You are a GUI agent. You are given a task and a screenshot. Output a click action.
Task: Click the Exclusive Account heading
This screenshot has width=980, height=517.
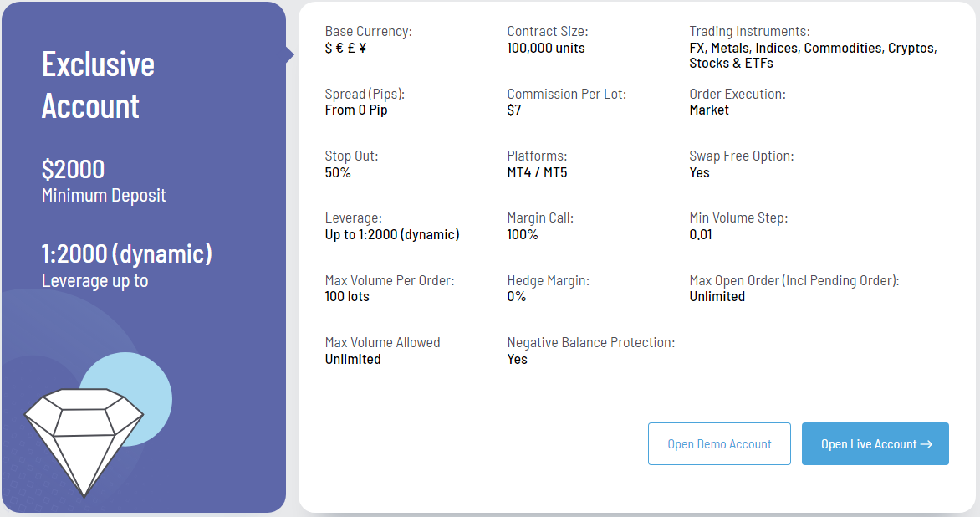(x=98, y=85)
